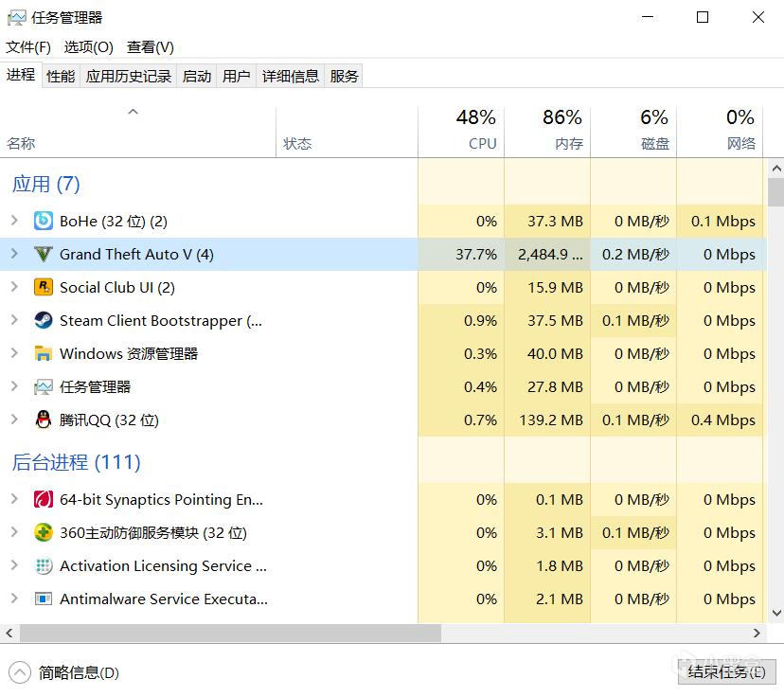Expand 64-bit Synaptics Pointing row
784x697 pixels.
(14, 498)
